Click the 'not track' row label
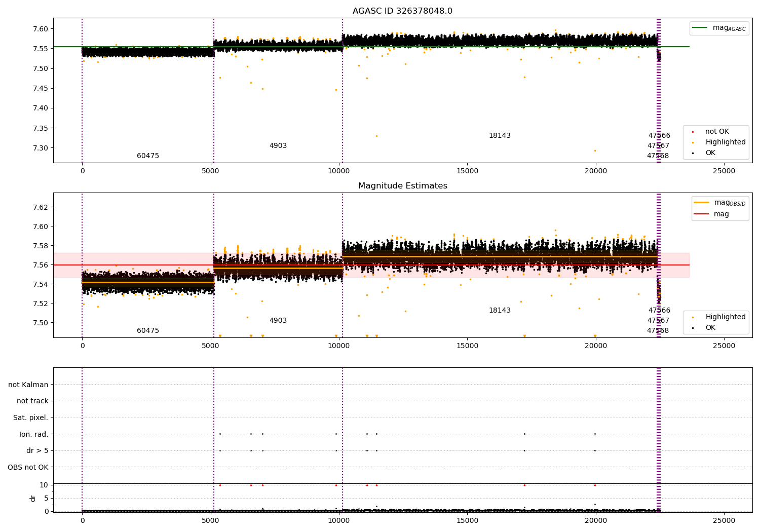The width and height of the screenshot is (760, 532). [32, 401]
